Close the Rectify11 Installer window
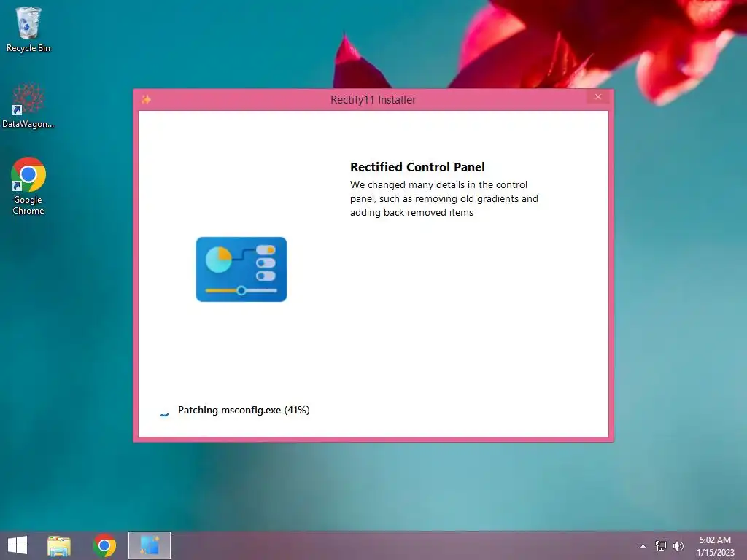 tap(598, 97)
